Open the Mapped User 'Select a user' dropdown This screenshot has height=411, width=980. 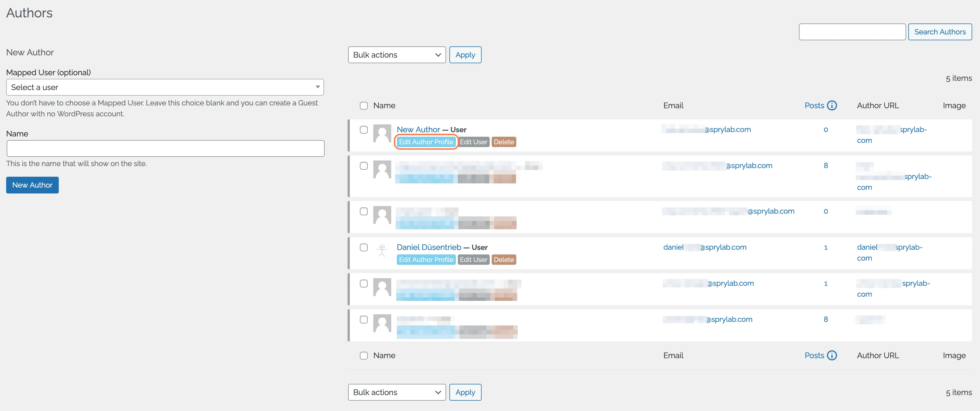point(165,87)
